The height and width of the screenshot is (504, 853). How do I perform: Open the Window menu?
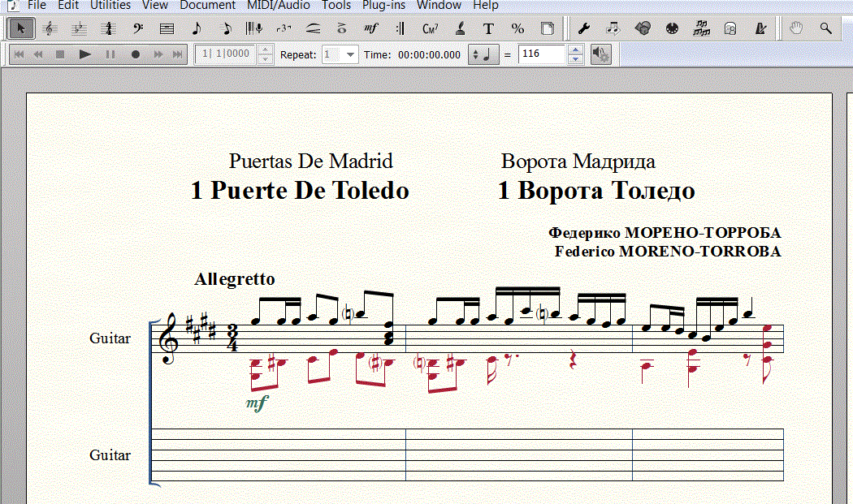(439, 6)
